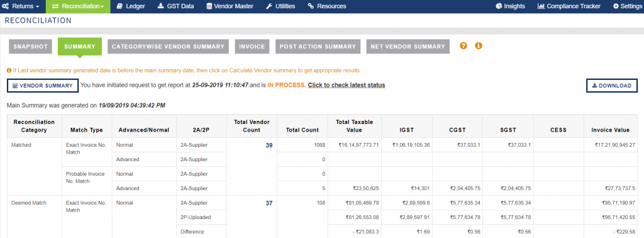Click the Resources link icon
644x238 pixels.
point(311,6)
